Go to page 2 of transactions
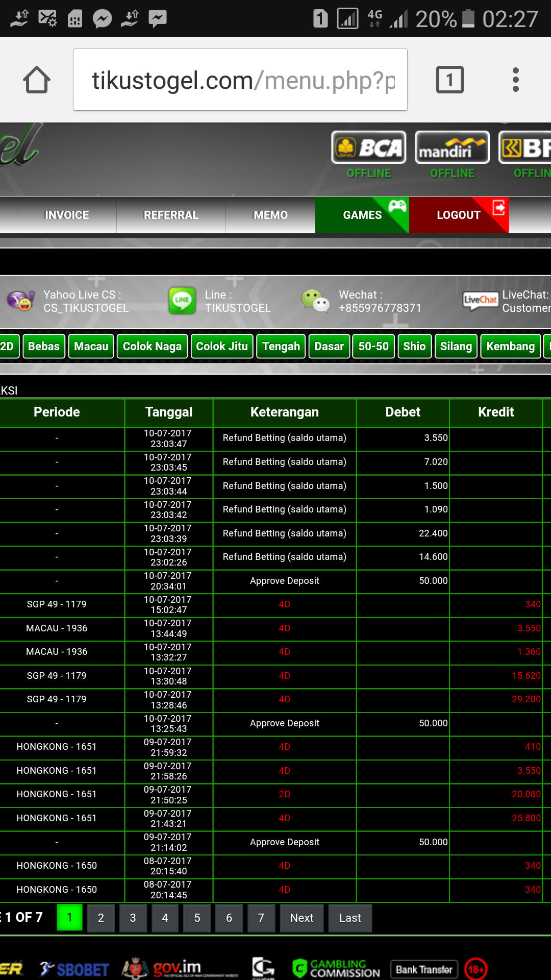551x980 pixels. point(101,918)
